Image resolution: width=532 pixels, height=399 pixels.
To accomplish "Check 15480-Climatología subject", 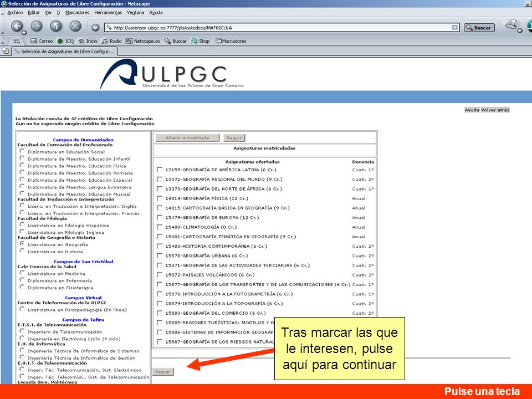I will tap(160, 227).
